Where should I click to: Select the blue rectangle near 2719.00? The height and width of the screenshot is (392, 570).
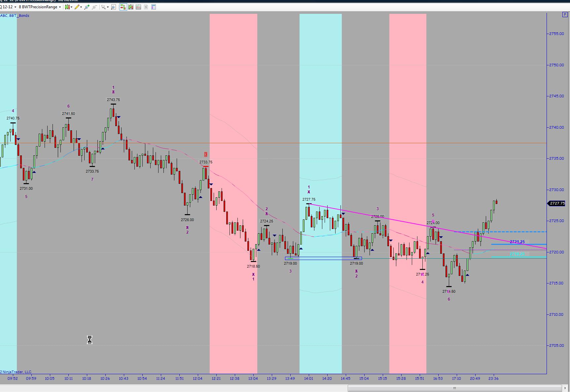(323, 258)
